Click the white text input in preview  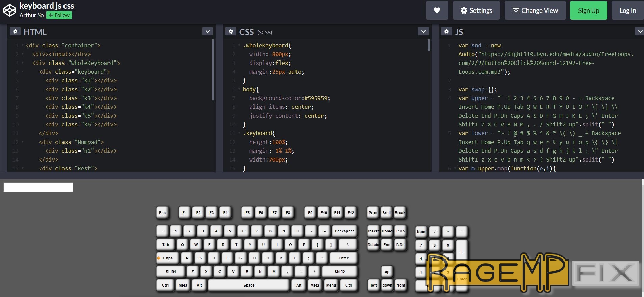pyautogui.click(x=38, y=187)
